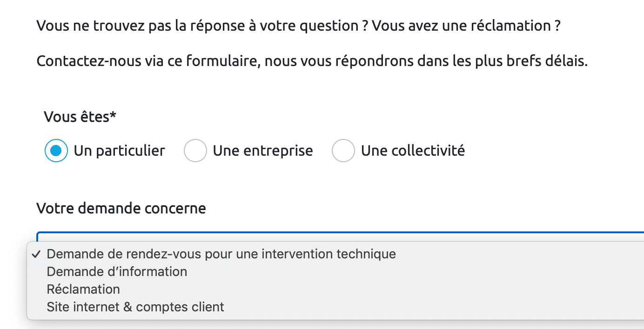Click the 'Une collectivité' option label text

(413, 150)
